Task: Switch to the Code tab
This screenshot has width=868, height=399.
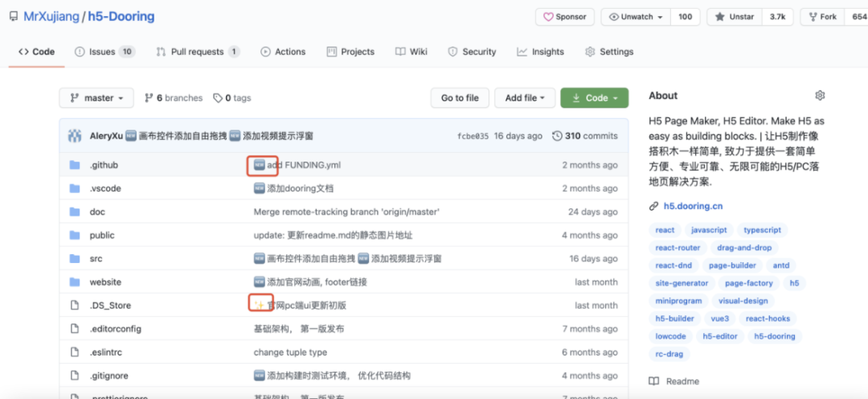Action: coord(36,51)
